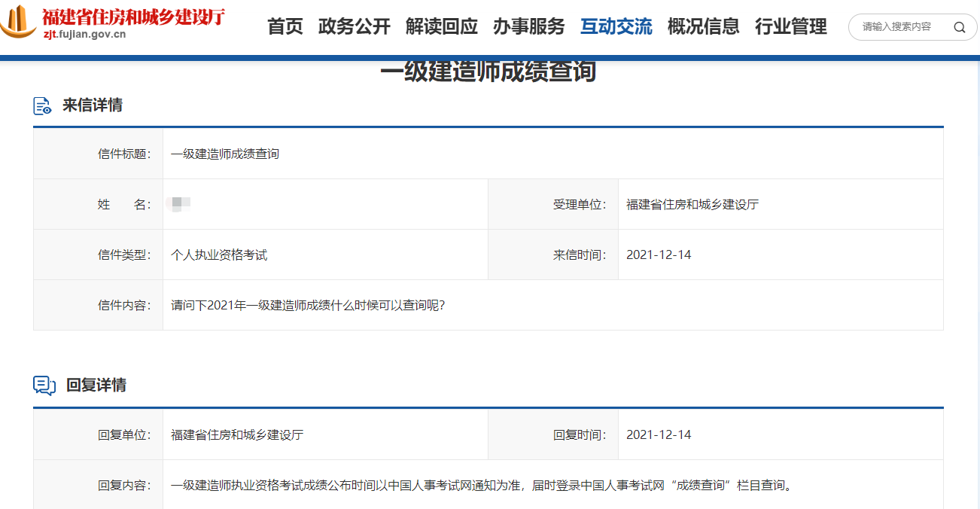Select the highlighted 互动交流 navigation item
The height and width of the screenshot is (509, 980).
point(616,26)
